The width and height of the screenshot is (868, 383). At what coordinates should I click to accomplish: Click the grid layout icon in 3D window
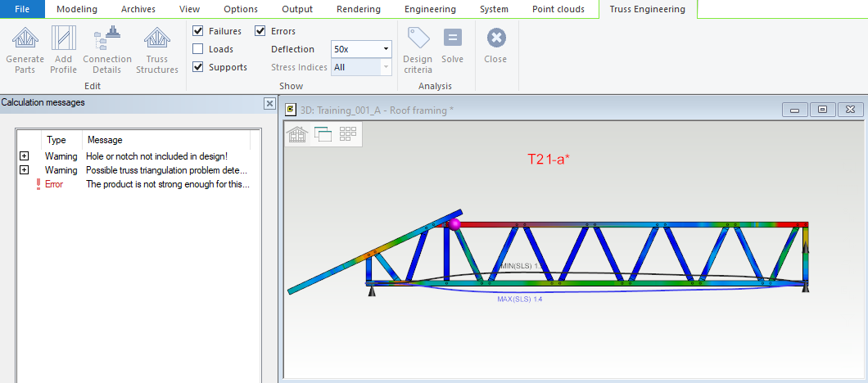348,134
